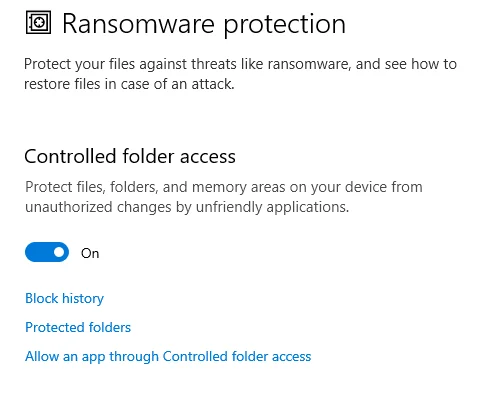Click the white knob of the blue switch
This screenshot has width=482, height=403.
coord(59,252)
